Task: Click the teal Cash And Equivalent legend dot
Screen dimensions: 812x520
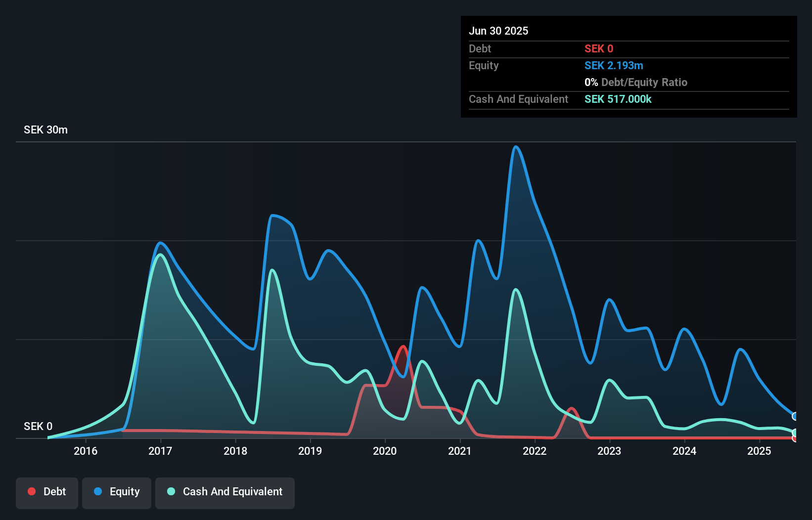Action: [171, 491]
